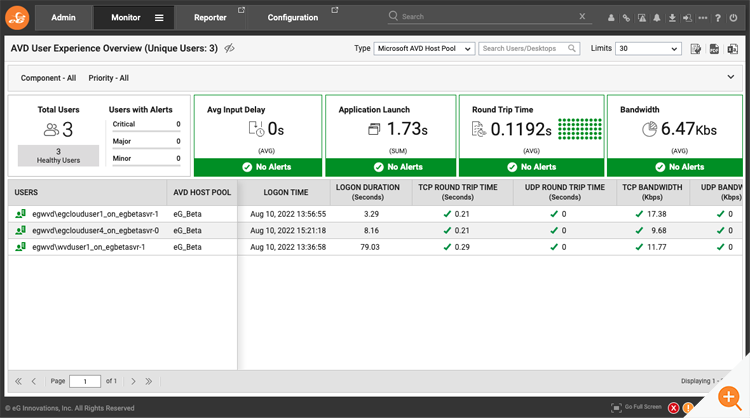
Task: Open user egwvd\wvduser1_on_egbetasvr-1
Action: [88, 247]
